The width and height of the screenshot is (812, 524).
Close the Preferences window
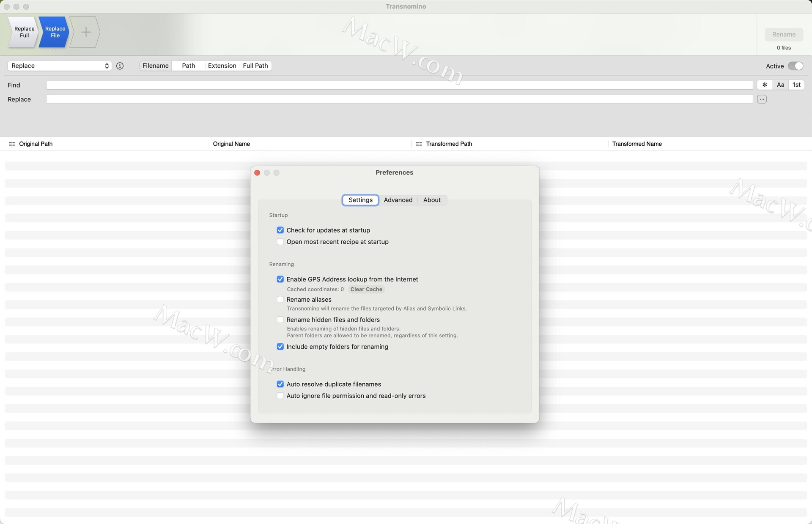pyautogui.click(x=257, y=173)
